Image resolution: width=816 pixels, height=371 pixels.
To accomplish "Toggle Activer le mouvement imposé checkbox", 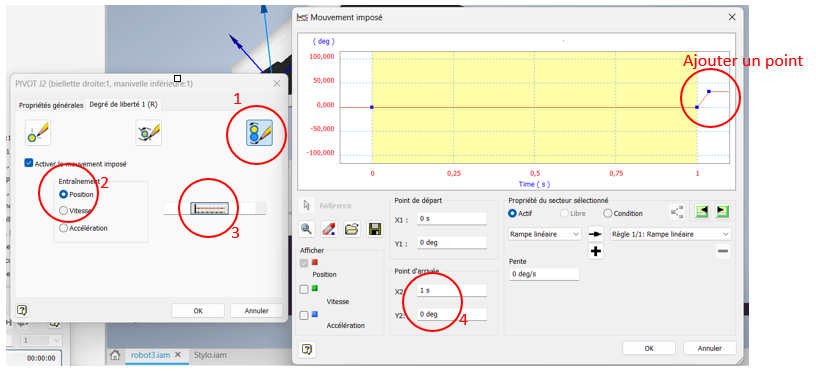I will click(29, 163).
